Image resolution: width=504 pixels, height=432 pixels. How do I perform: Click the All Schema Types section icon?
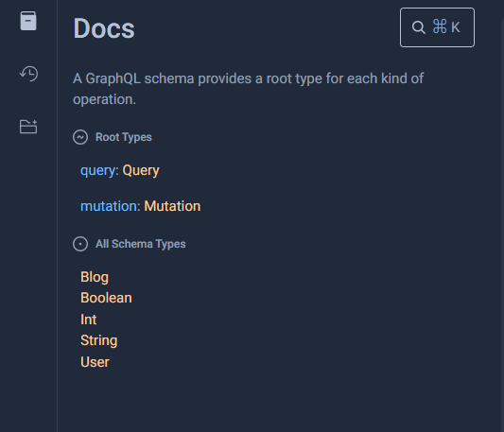80,244
